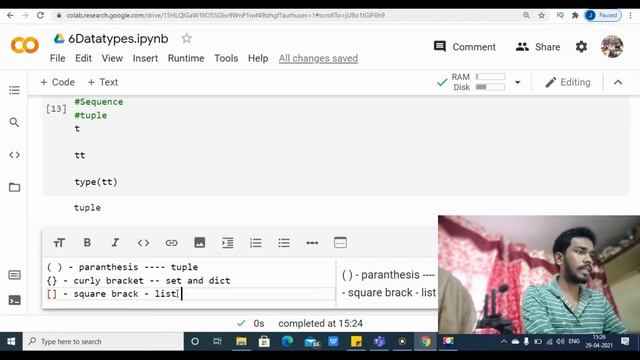View the Disk usage bar
The height and width of the screenshot is (360, 640).
(x=490, y=87)
